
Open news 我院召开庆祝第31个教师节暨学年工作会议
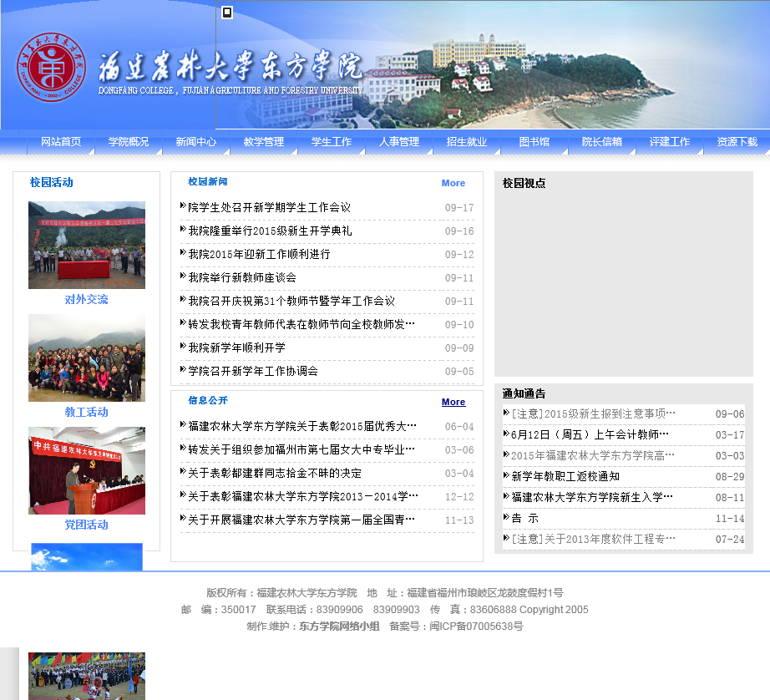pyautogui.click(x=291, y=301)
